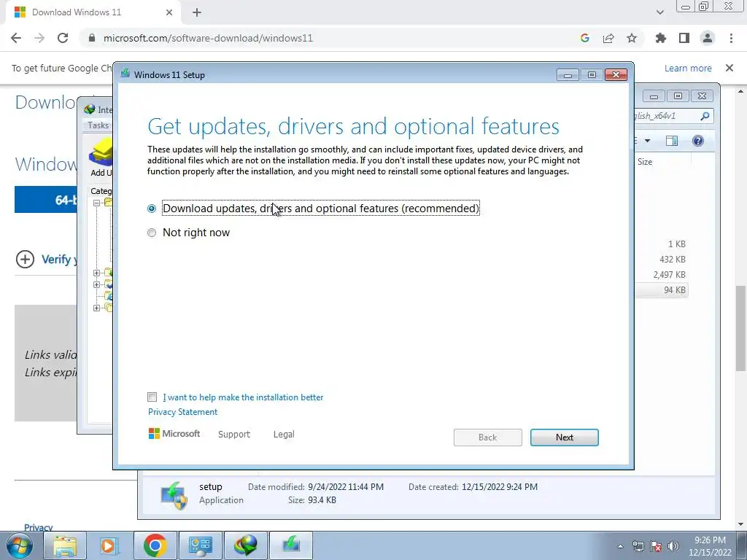The width and height of the screenshot is (747, 560).
Task: Open the Action Center flag tray icon
Action: click(656, 546)
